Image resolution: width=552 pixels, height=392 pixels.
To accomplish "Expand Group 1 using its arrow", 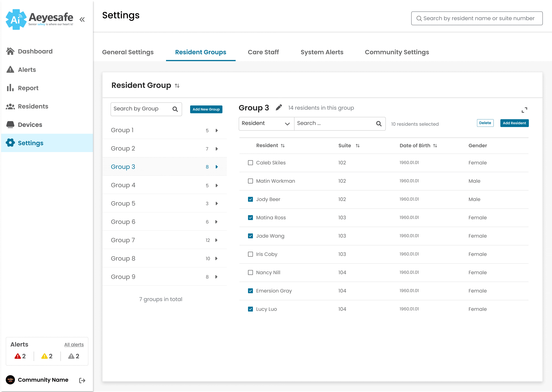I will click(x=217, y=130).
